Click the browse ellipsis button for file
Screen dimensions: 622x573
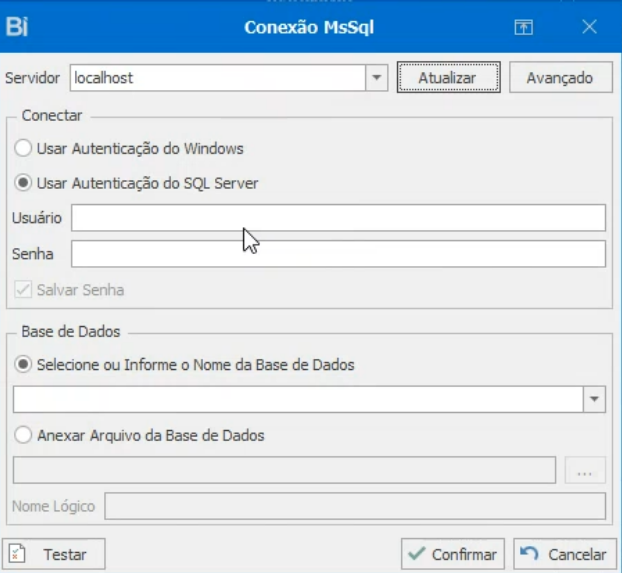(585, 471)
